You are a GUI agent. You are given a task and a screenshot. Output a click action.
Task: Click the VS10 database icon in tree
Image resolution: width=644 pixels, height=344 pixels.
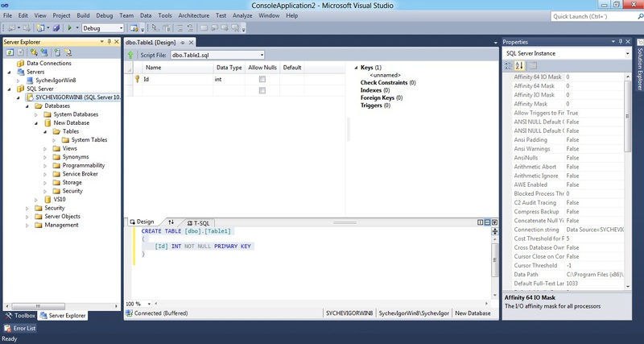pyautogui.click(x=47, y=199)
